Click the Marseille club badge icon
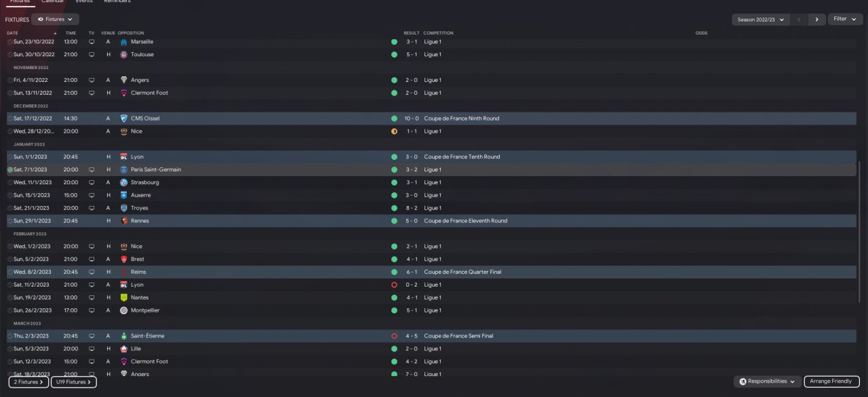Image resolution: width=868 pixels, height=397 pixels. coord(123,42)
